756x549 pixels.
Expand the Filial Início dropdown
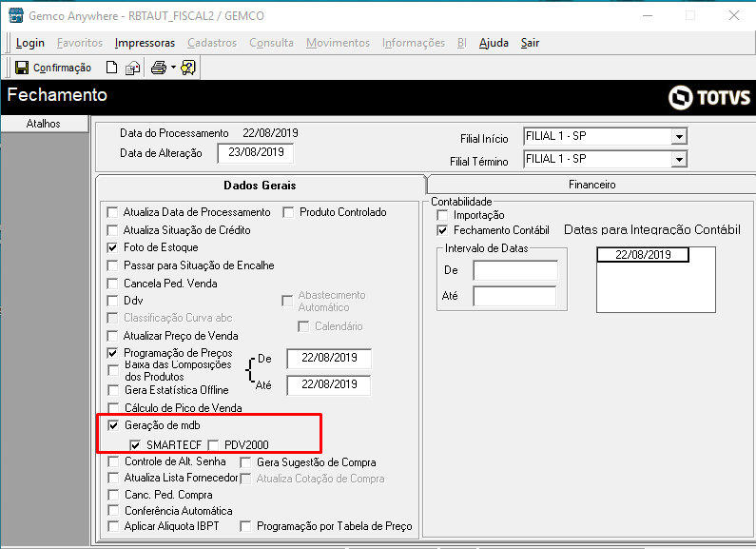coord(679,136)
